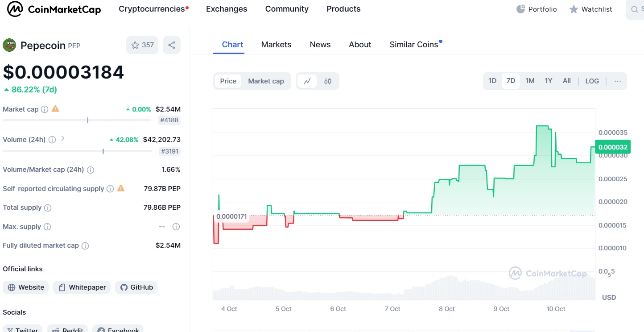
Task: Set chart range to 1Y
Action: (x=549, y=81)
